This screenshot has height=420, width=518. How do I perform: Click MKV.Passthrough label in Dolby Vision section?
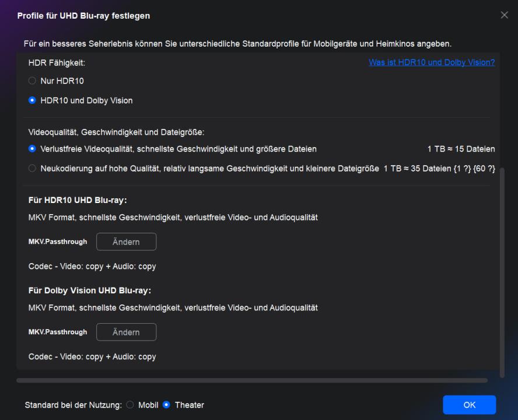[58, 332]
